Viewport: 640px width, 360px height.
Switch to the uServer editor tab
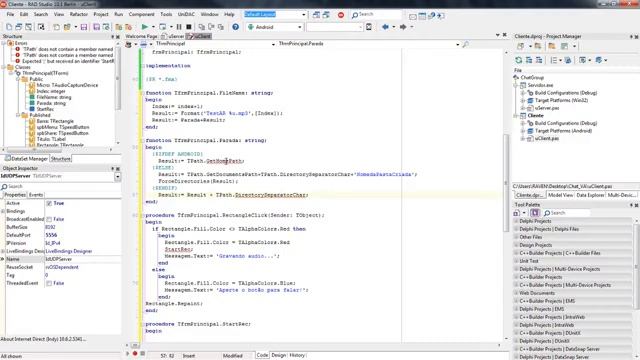point(174,36)
